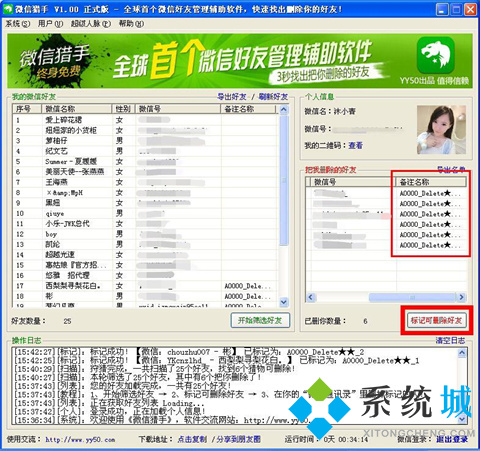This screenshot has width=480, height=451.
Task: Select friend row boy
Action: coord(145,234)
